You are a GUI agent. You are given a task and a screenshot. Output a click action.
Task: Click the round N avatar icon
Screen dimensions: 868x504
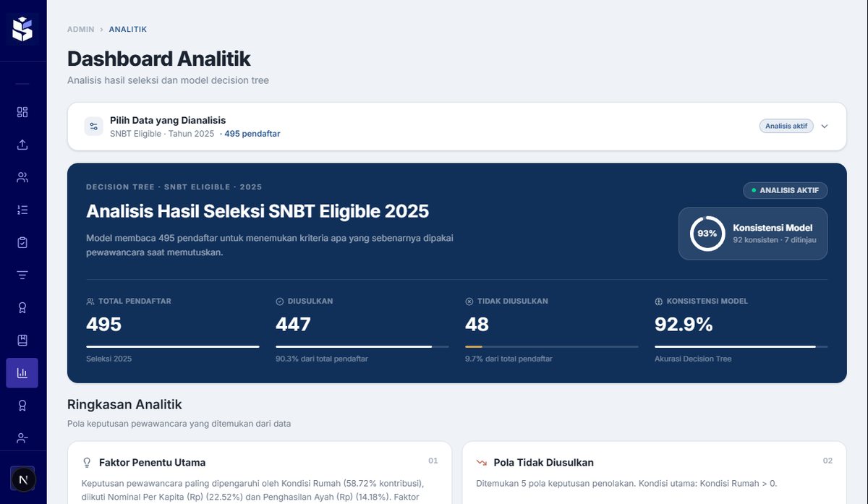(23, 479)
